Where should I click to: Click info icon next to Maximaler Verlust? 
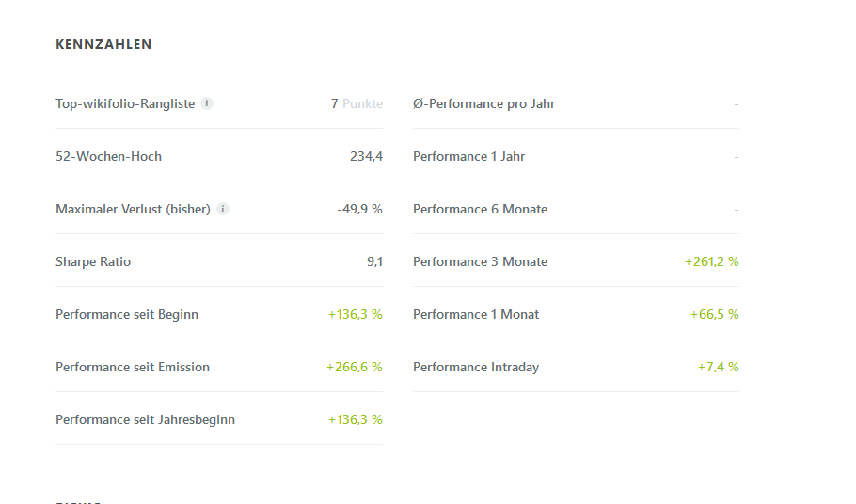click(223, 209)
